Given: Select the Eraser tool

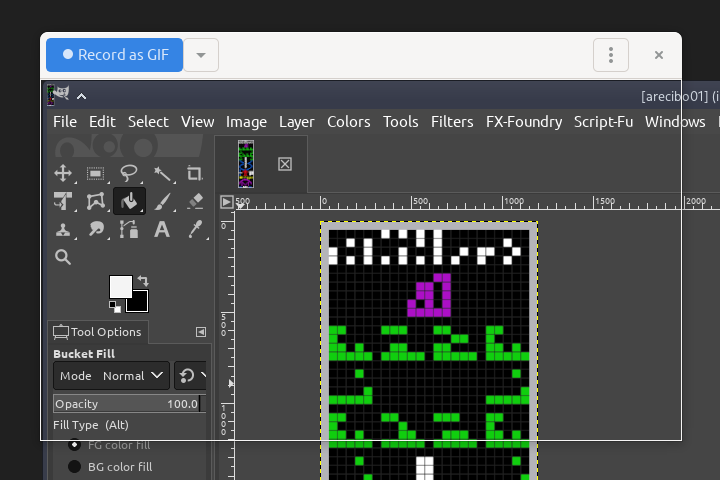Looking at the screenshot, I should (x=195, y=201).
